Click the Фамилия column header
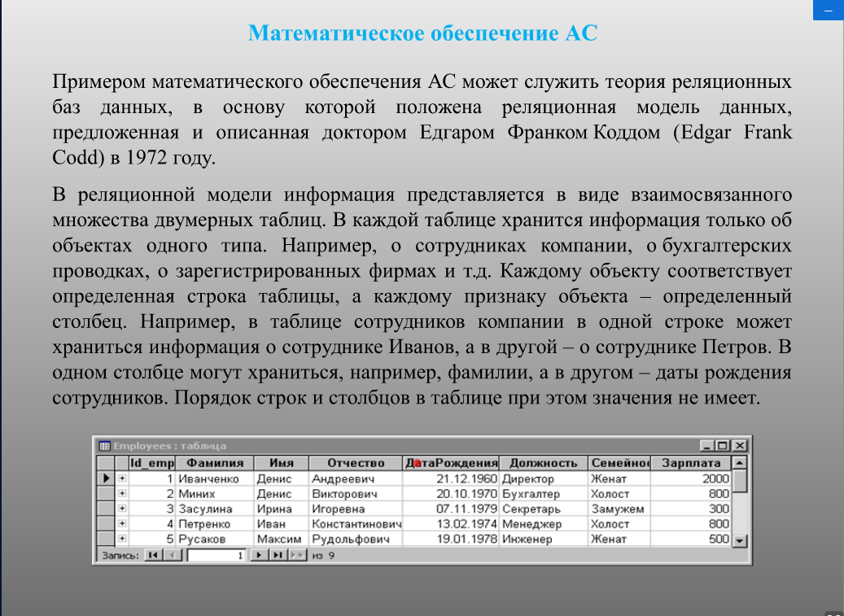844x616 pixels. (x=215, y=463)
